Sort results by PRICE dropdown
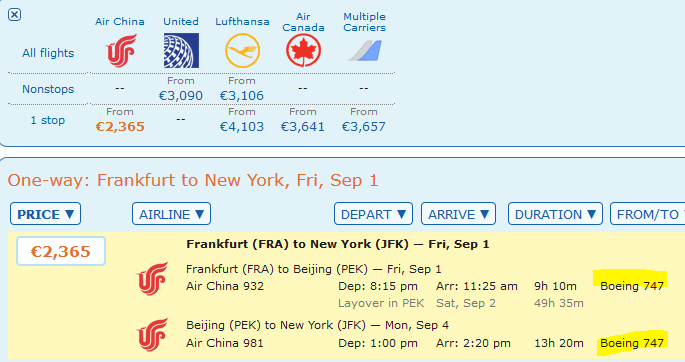This screenshot has height=362, width=685. click(45, 214)
